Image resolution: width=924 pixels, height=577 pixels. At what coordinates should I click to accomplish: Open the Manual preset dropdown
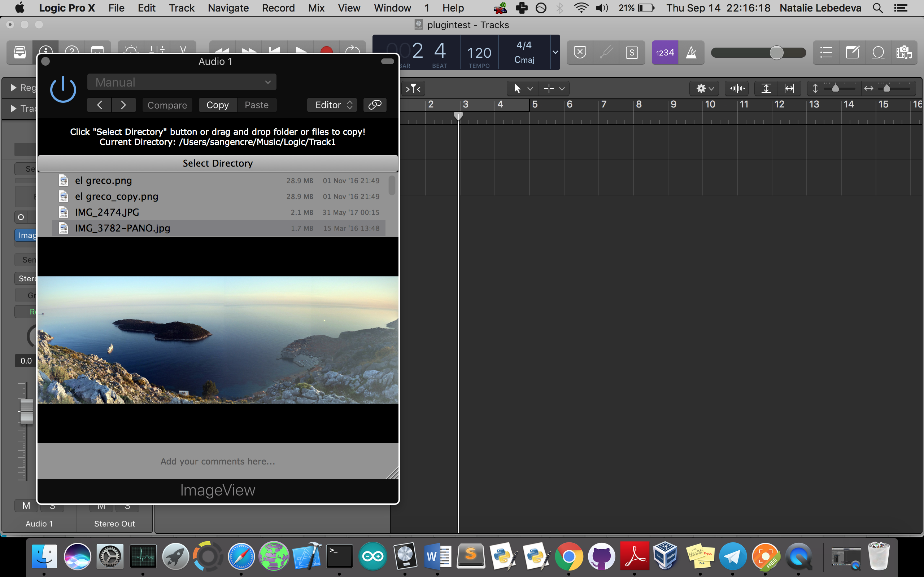[182, 82]
